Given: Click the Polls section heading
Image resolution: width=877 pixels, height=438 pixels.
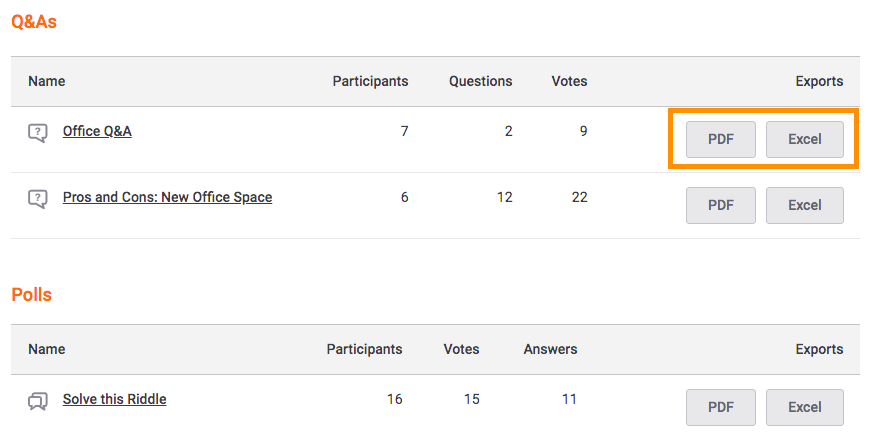Looking at the screenshot, I should (31, 294).
